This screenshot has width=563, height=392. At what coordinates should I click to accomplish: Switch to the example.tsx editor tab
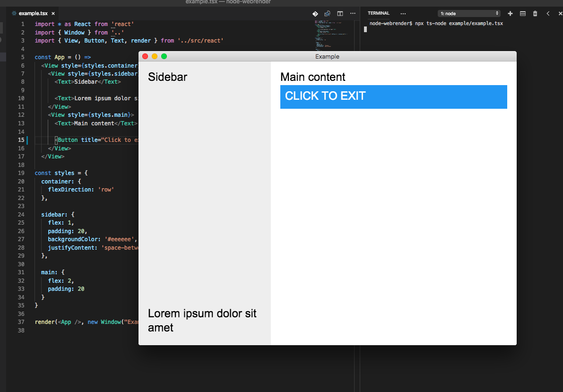pyautogui.click(x=33, y=13)
